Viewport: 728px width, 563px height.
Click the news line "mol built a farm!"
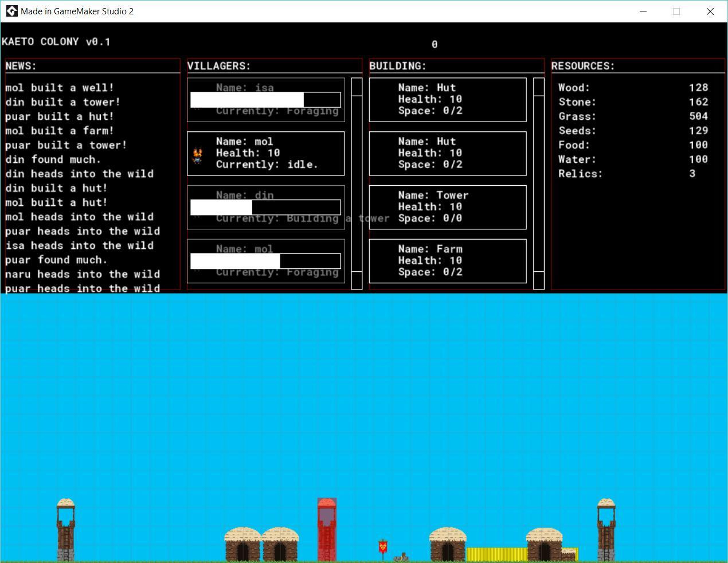(x=60, y=131)
